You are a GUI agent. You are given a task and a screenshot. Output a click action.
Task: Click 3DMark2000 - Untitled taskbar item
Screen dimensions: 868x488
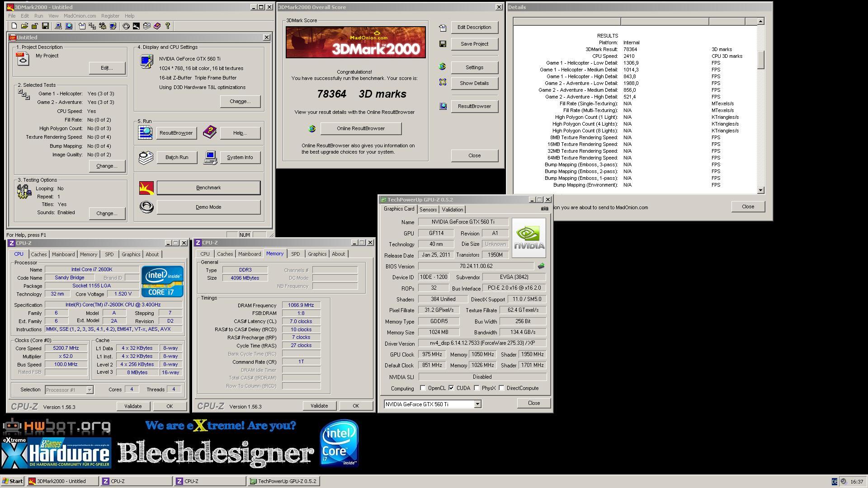(x=62, y=481)
